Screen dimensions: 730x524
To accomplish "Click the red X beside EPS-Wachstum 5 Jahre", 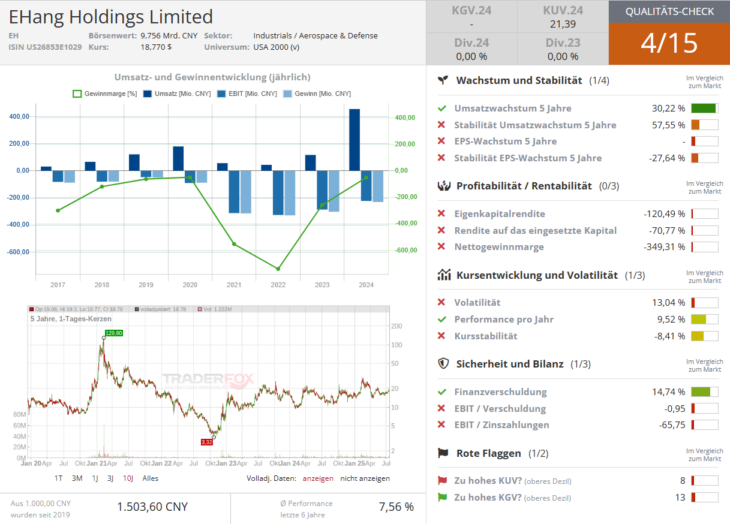I will [441, 141].
